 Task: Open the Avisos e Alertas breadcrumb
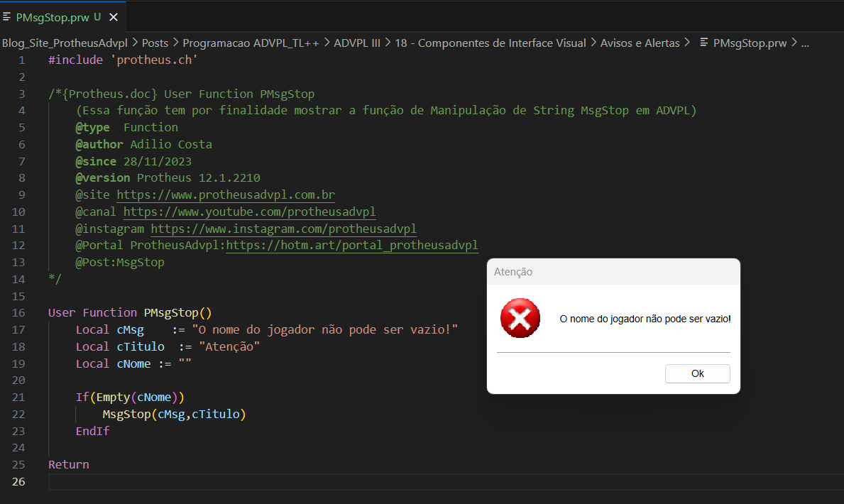pos(640,43)
